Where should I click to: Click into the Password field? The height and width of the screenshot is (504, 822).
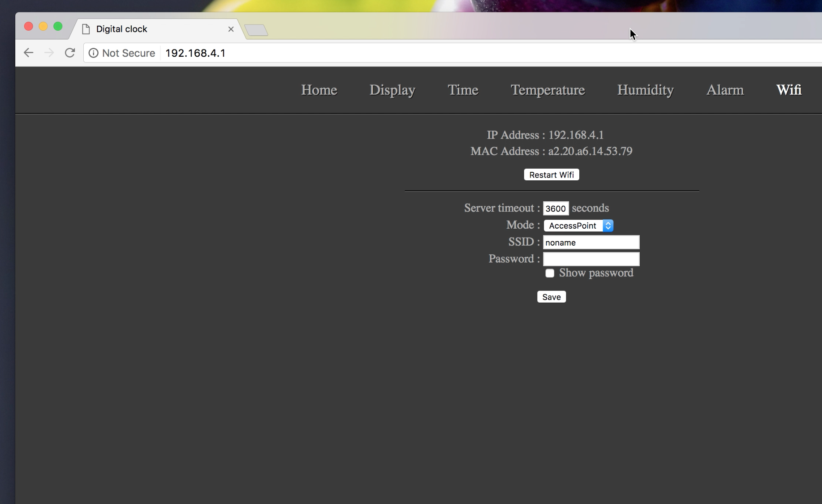tap(591, 259)
